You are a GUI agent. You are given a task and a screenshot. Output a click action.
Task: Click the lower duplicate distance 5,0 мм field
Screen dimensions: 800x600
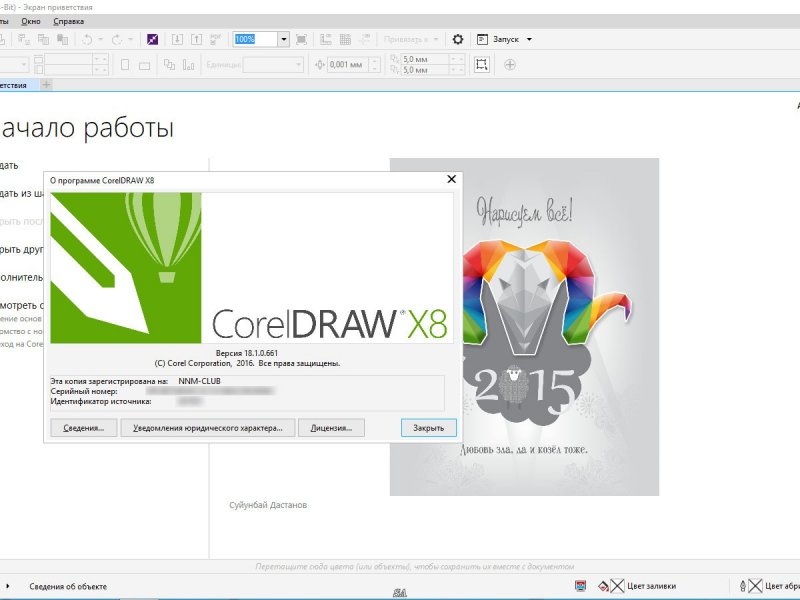point(427,70)
